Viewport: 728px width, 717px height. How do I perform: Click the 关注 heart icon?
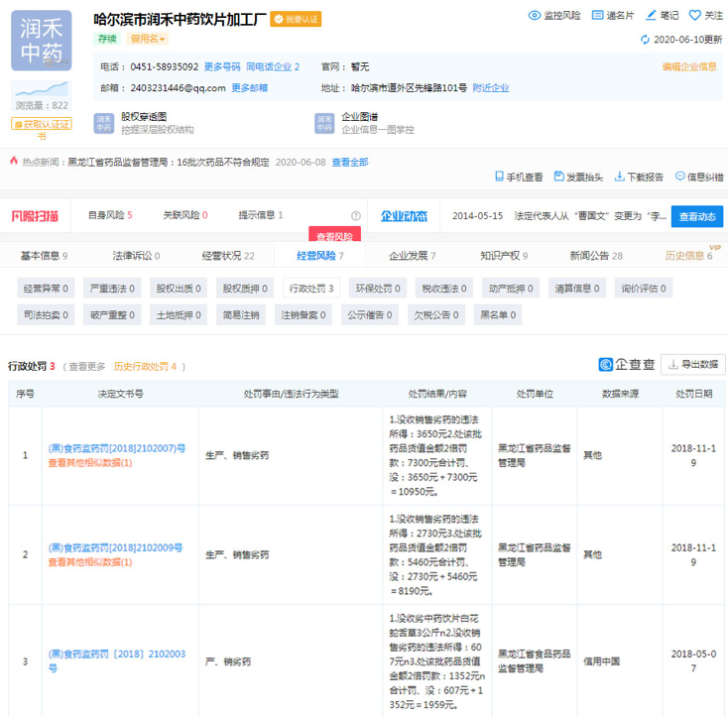click(694, 15)
